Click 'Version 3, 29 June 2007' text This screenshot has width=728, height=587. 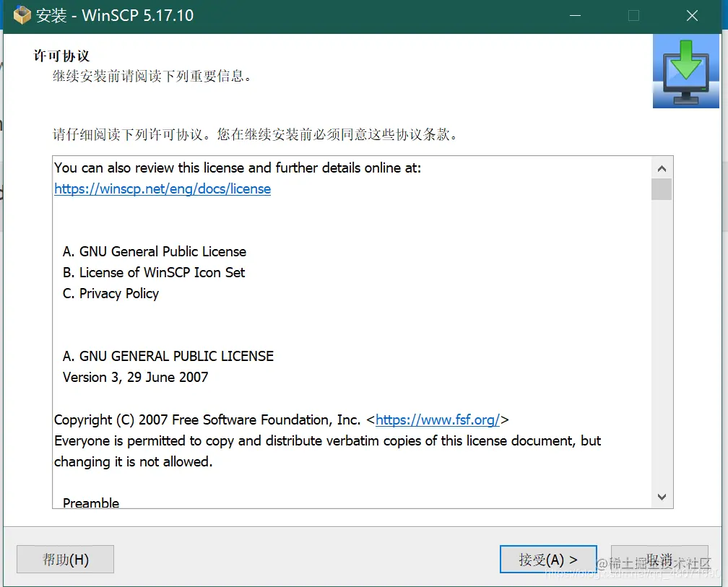(x=135, y=378)
